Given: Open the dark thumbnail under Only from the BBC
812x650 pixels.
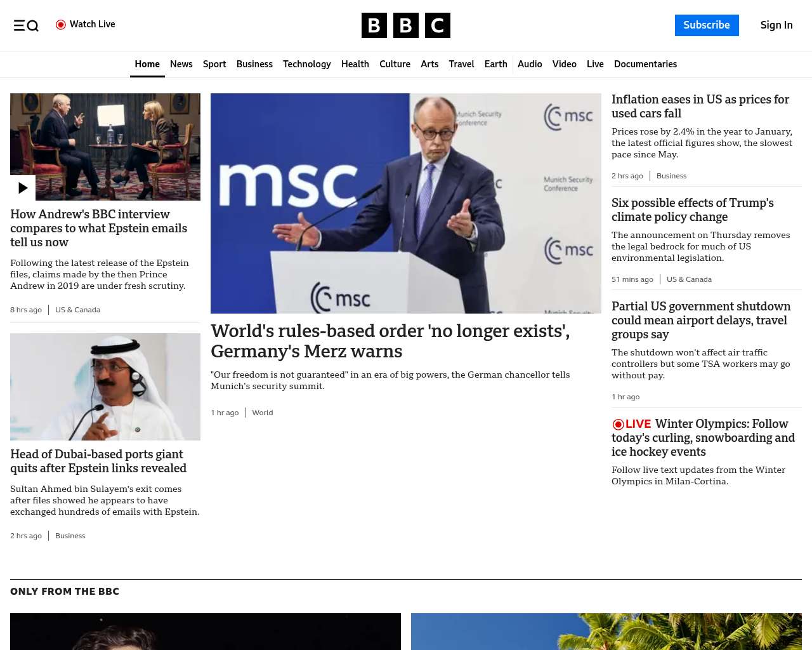Looking at the screenshot, I should [x=206, y=632].
